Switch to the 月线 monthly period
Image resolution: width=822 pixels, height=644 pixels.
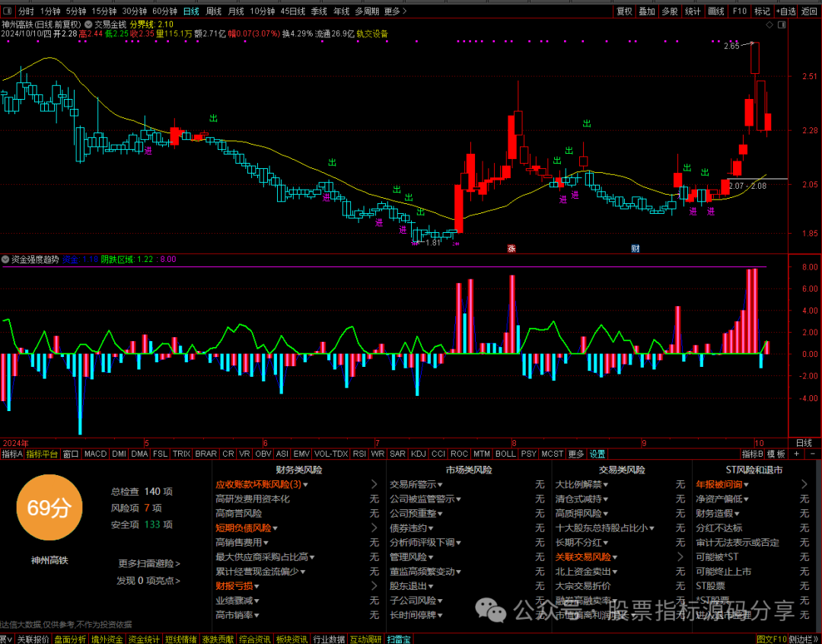click(236, 11)
